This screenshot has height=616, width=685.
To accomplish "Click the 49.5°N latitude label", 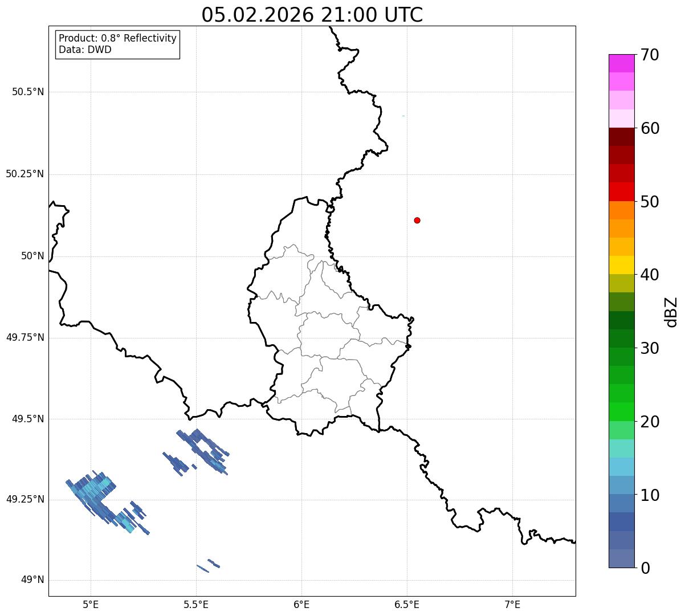I will click(28, 419).
